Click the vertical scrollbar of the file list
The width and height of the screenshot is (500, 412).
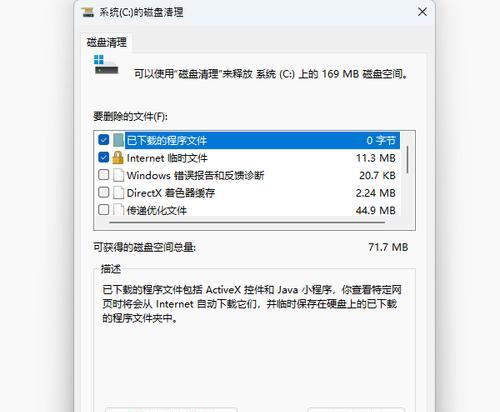407,159
